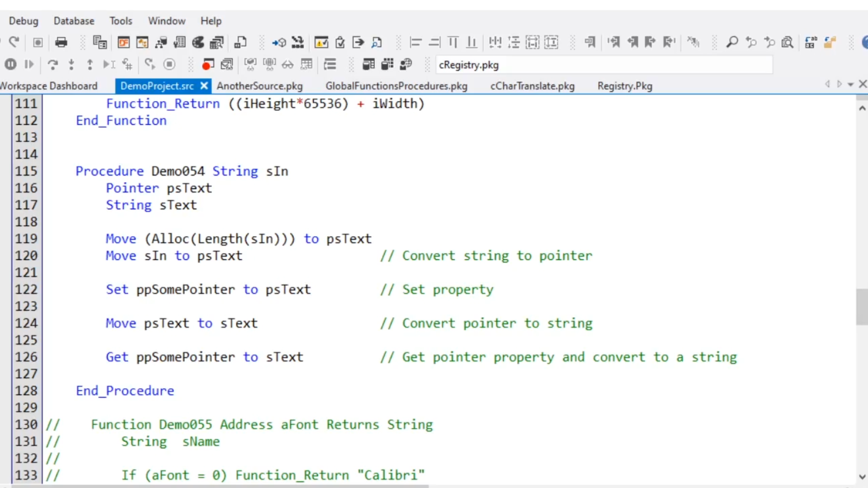The image size is (868, 488).
Task: Toggle the bookmark flag icon
Action: [590, 42]
